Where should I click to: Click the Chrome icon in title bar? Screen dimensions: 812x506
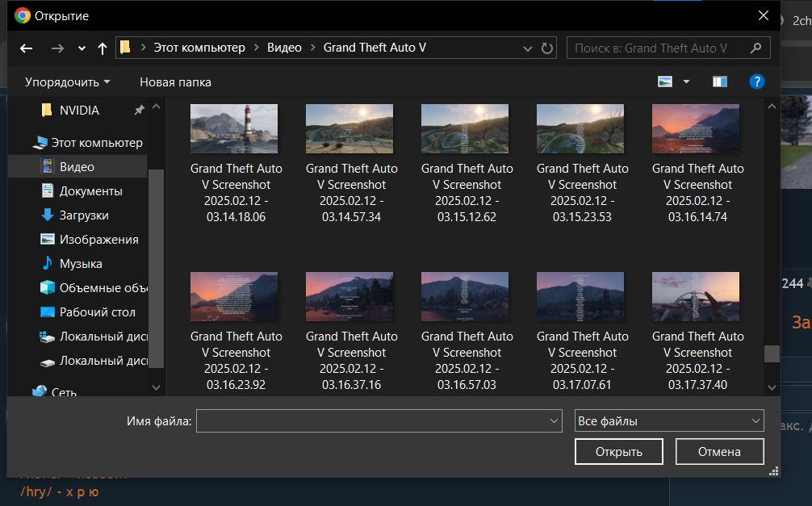(x=23, y=15)
